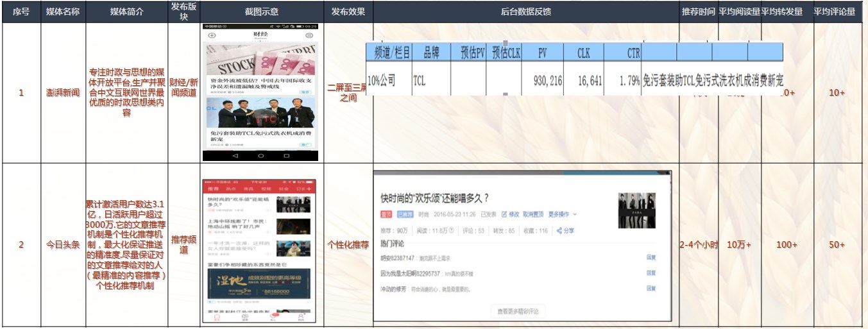The height and width of the screenshot is (329, 868).
Task: Click the 分享 share icon
Action: [x=560, y=230]
